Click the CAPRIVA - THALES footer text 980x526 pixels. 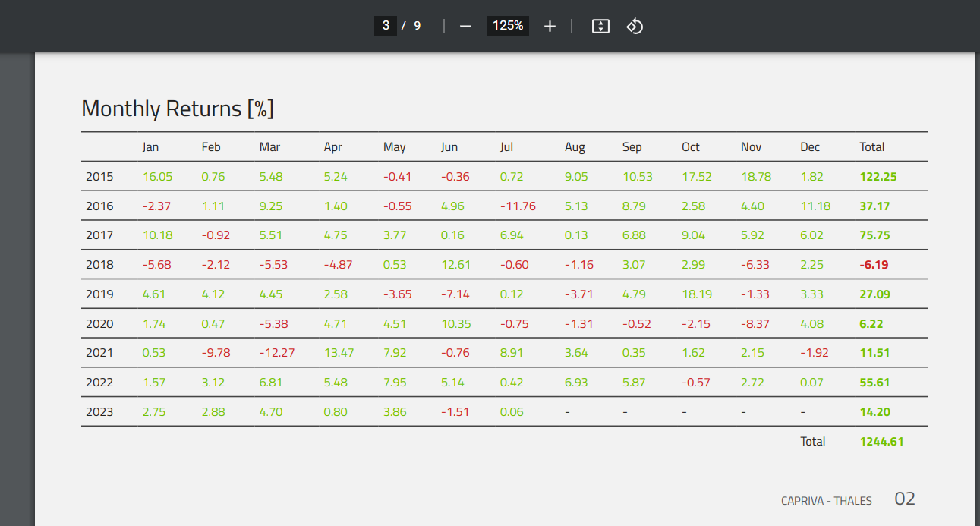click(x=826, y=501)
